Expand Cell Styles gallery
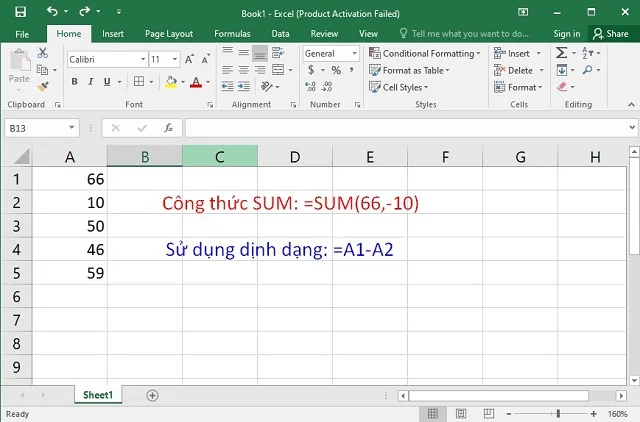The image size is (640, 422). 398,87
